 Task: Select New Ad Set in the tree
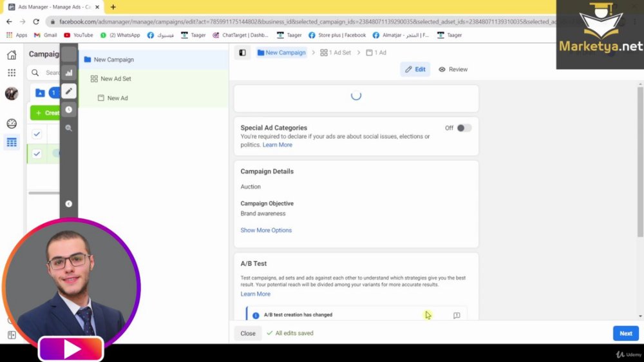(x=154, y=79)
